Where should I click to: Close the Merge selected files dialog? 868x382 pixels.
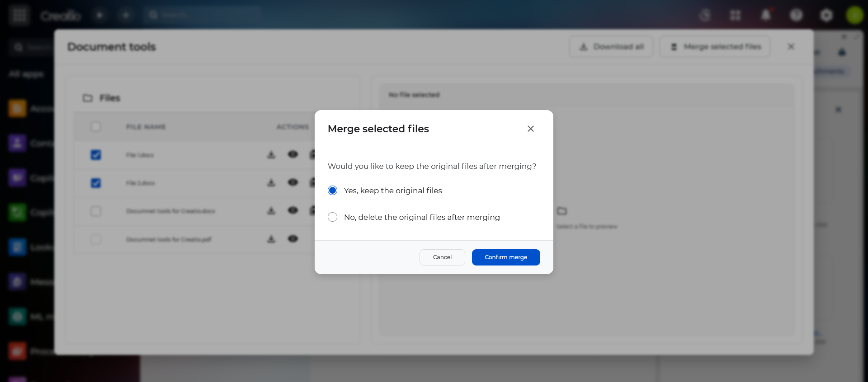coord(530,129)
